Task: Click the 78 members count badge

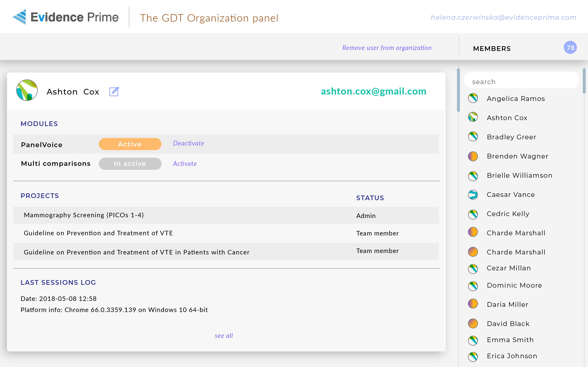Action: click(x=570, y=48)
